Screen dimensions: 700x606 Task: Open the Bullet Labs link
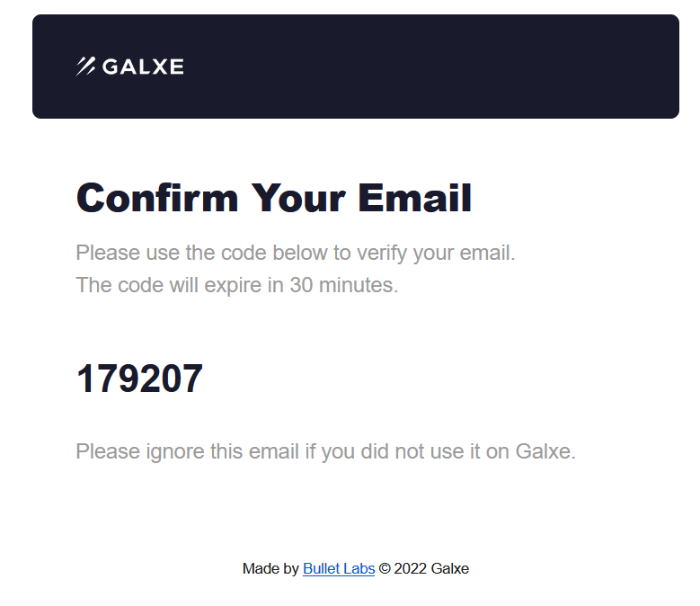click(339, 568)
